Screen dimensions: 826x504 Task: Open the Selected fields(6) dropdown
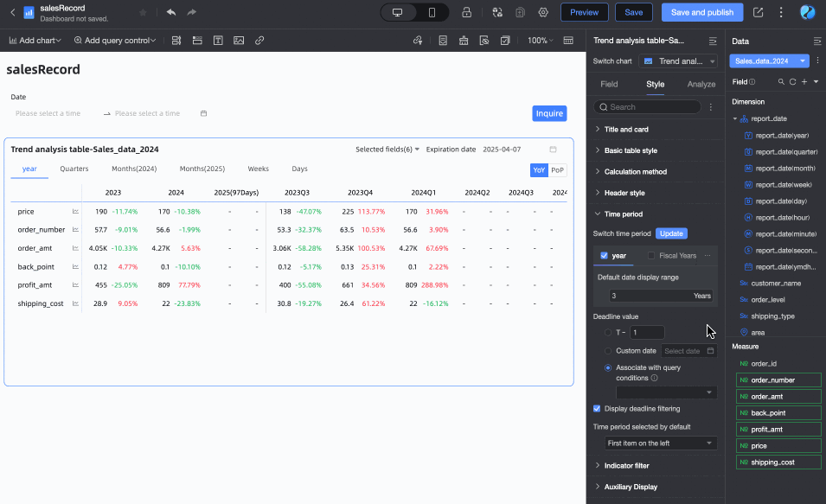tap(387, 150)
